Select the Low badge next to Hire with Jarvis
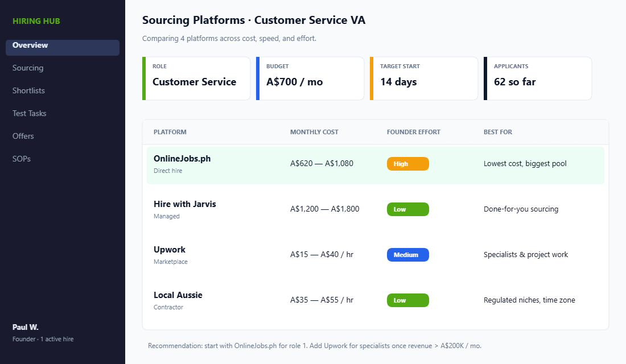 [x=407, y=209]
